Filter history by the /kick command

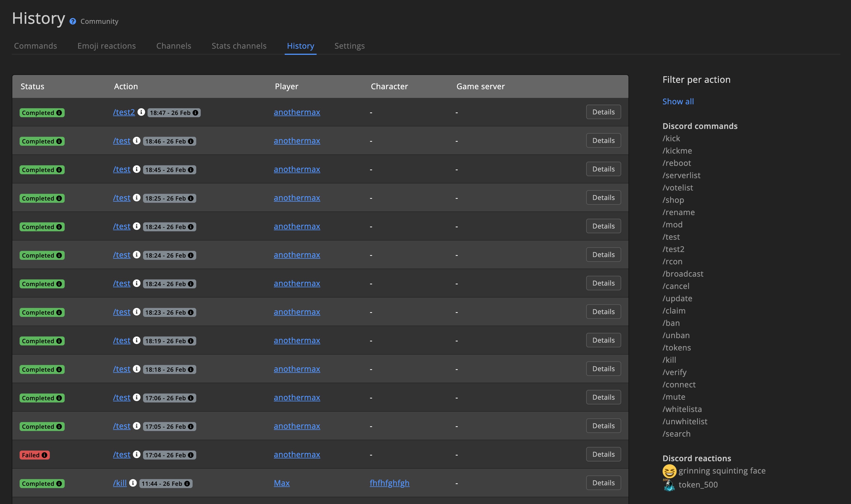(x=671, y=138)
